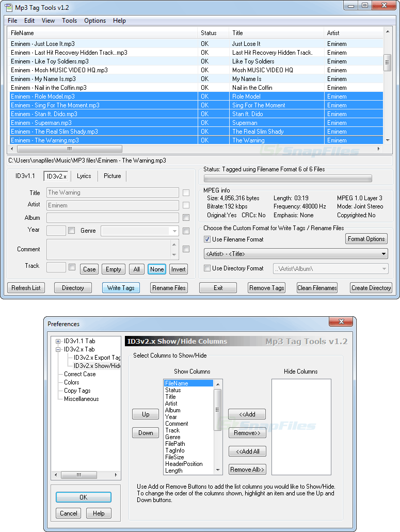Open the Tools menu

click(69, 21)
